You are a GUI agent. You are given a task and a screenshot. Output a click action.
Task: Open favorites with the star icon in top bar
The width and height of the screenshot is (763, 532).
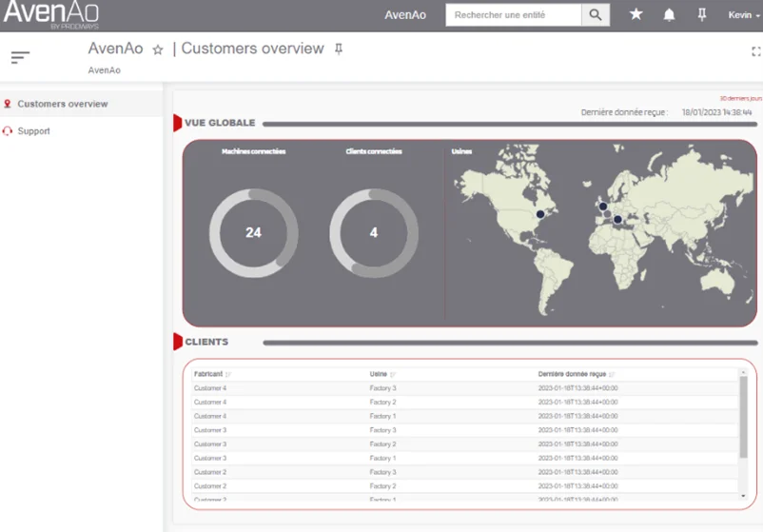(636, 14)
